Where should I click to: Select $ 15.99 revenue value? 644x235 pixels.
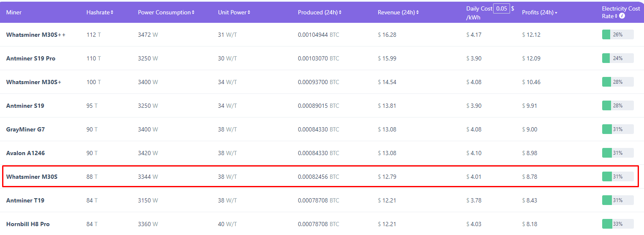pyautogui.click(x=387, y=58)
